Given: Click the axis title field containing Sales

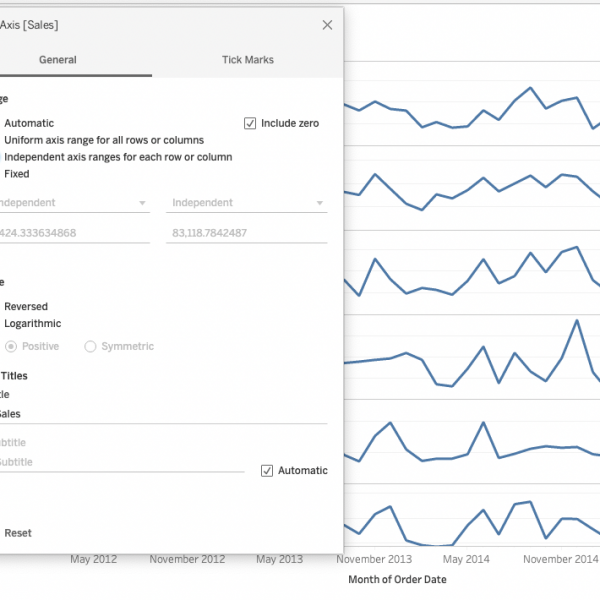Looking at the screenshot, I should pos(160,413).
